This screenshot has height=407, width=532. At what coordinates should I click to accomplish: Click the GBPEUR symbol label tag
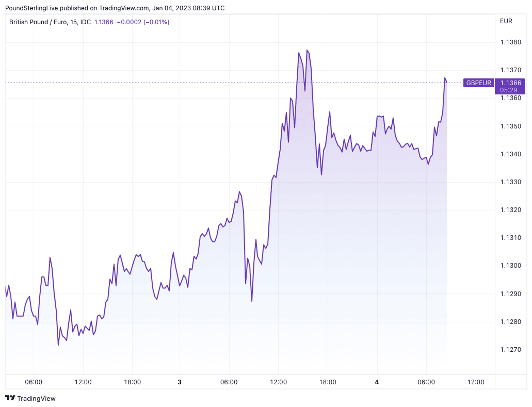coord(479,83)
